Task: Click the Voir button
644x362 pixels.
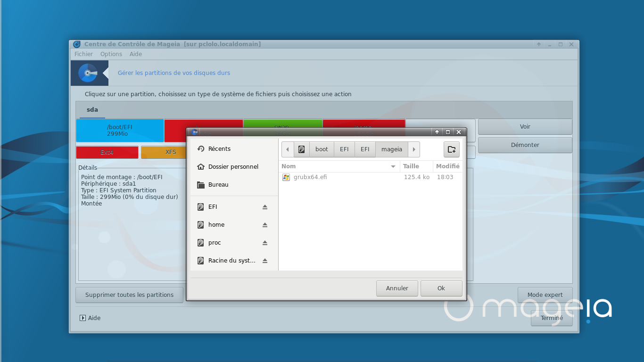Action: pos(525,127)
